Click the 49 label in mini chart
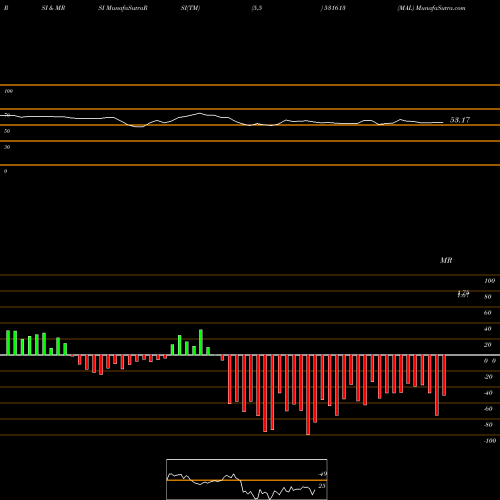Viewport: 500px width, 500px height. click(x=323, y=474)
